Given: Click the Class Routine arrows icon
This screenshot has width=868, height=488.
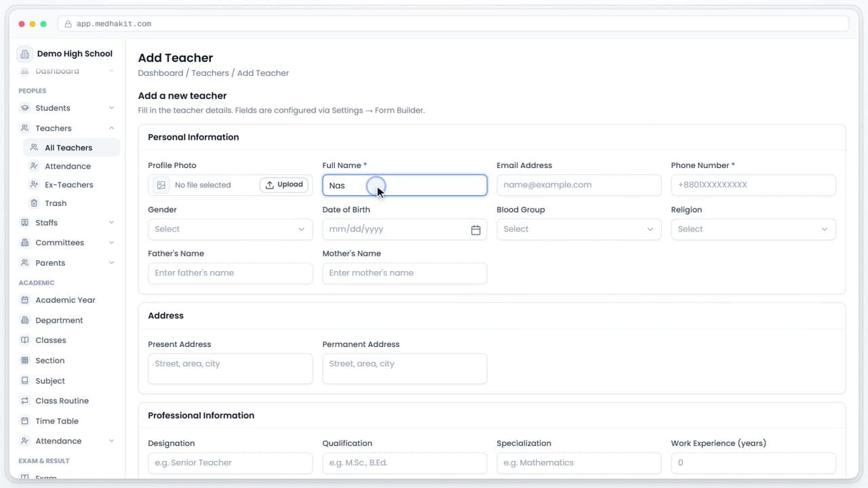Looking at the screenshot, I should point(25,401).
